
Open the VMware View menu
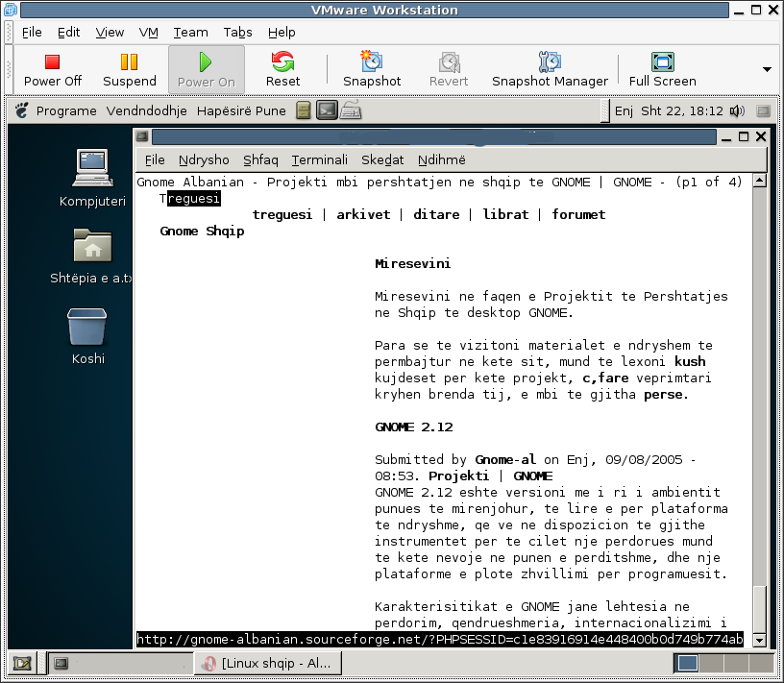tap(110, 33)
